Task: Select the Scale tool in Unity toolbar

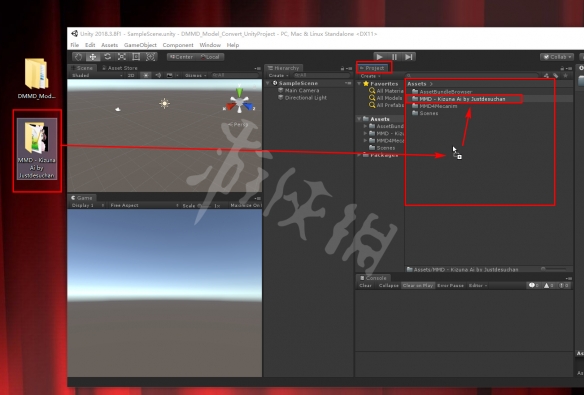Action: click(121, 57)
